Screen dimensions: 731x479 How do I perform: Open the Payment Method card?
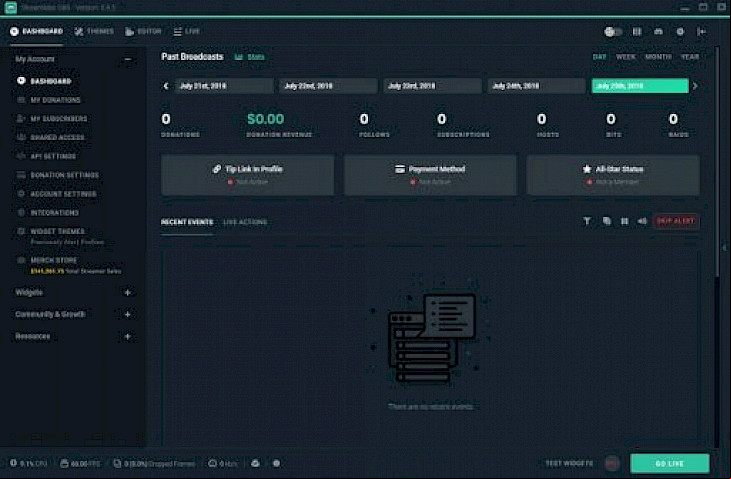point(430,175)
